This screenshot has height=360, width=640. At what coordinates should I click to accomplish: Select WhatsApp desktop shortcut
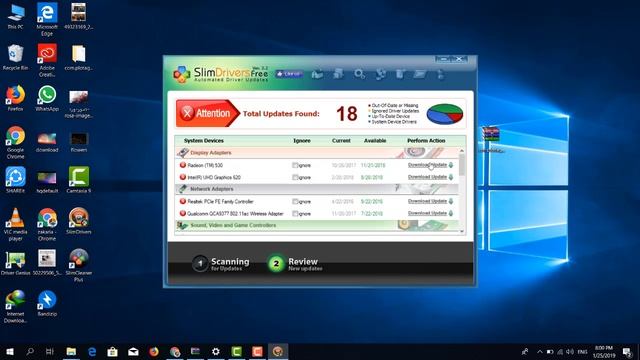click(x=47, y=98)
